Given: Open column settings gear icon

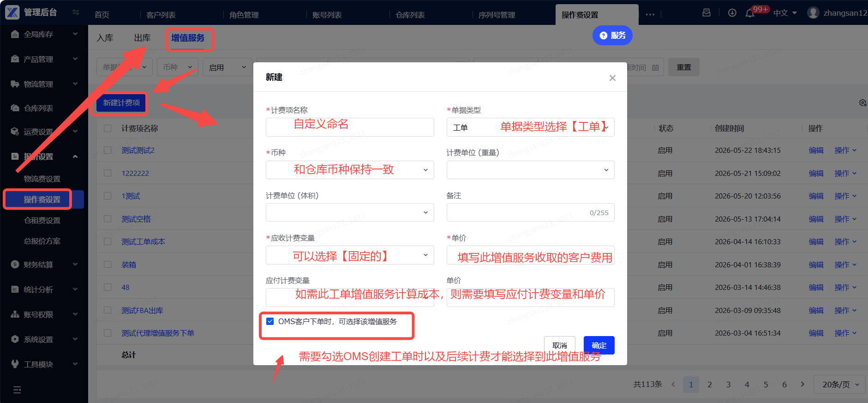Looking at the screenshot, I should click(x=863, y=102).
